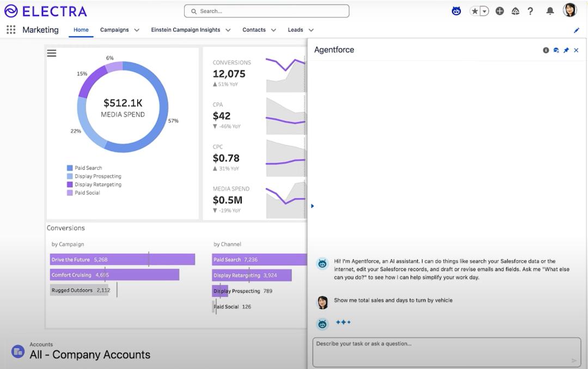
Task: Open the Contacts tab
Action: coord(254,30)
